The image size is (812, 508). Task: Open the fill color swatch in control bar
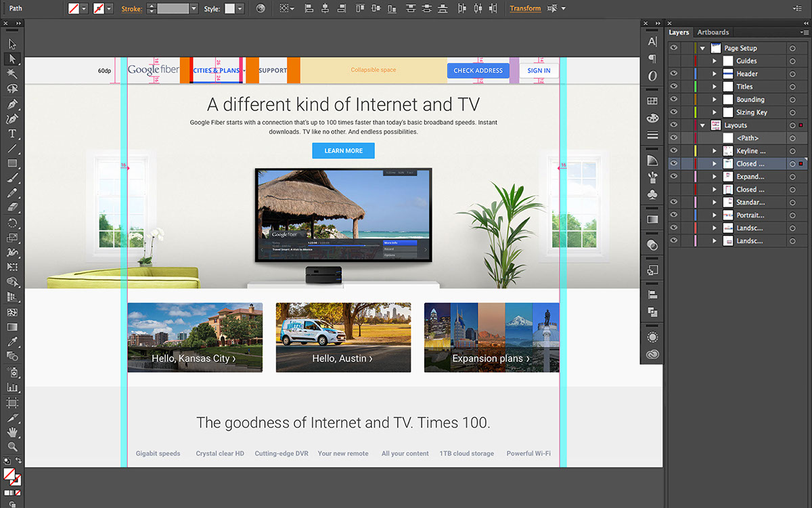(74, 9)
